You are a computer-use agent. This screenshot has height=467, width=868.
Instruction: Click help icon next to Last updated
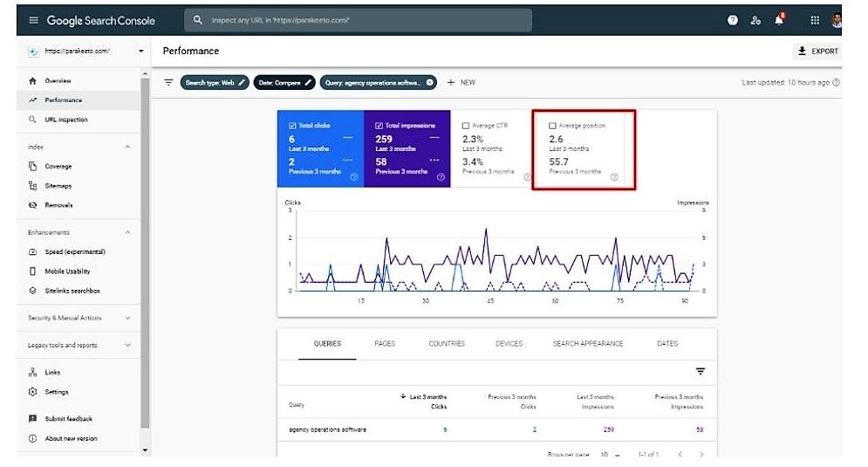[836, 83]
